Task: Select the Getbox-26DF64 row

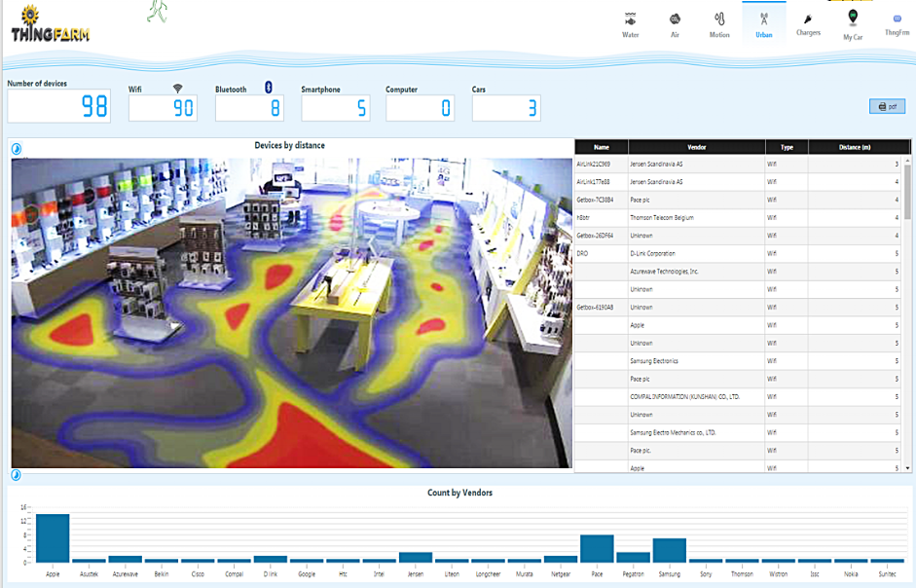Action: point(738,236)
